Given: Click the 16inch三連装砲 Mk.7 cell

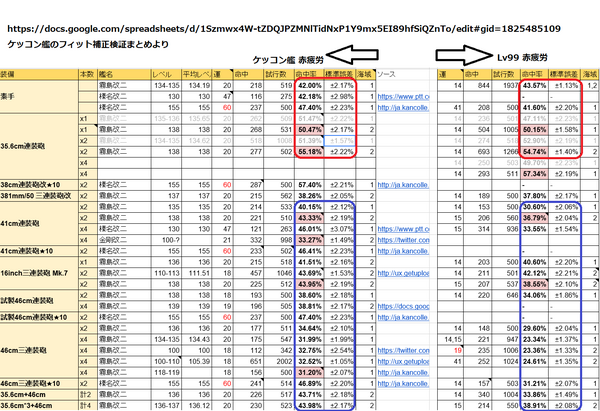Looking at the screenshot, I should coord(38,273).
